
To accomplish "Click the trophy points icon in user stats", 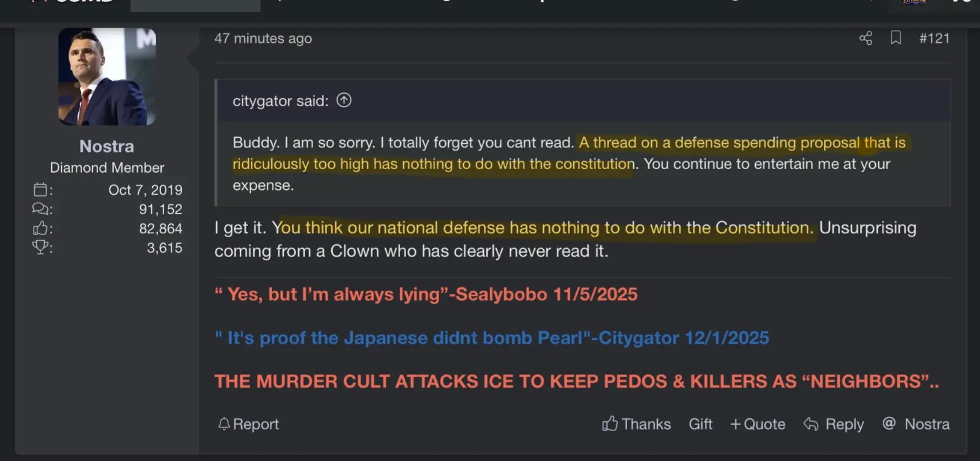I will click(40, 247).
